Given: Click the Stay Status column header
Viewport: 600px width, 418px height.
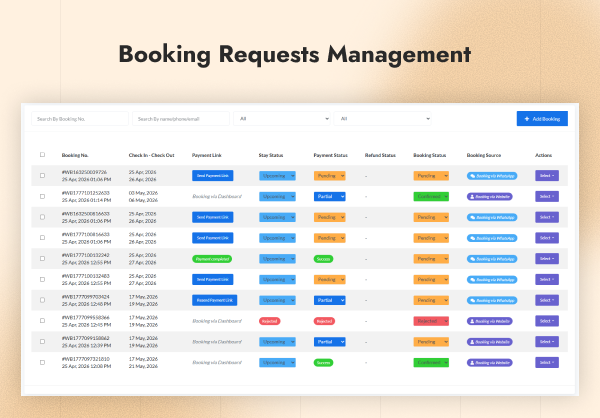Looking at the screenshot, I should [271, 155].
